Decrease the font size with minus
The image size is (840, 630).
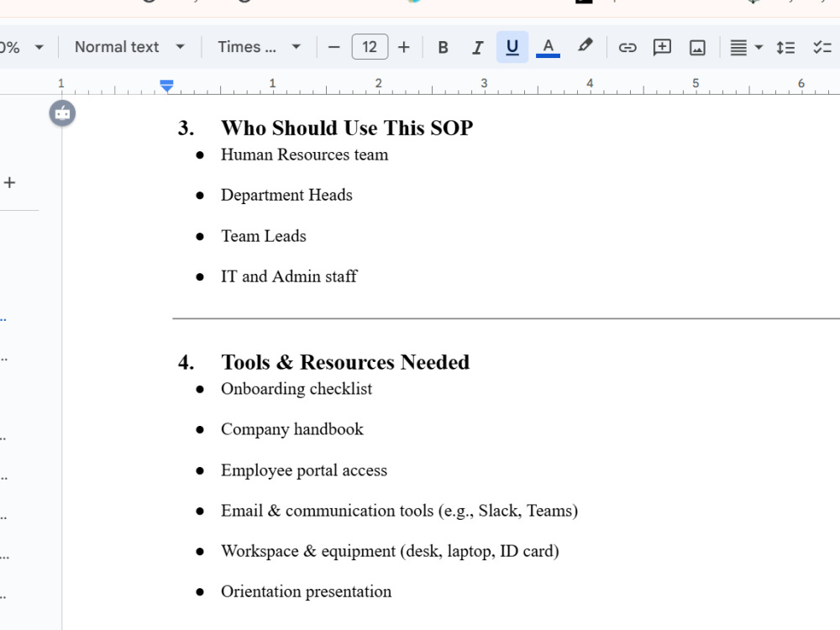tap(333, 47)
